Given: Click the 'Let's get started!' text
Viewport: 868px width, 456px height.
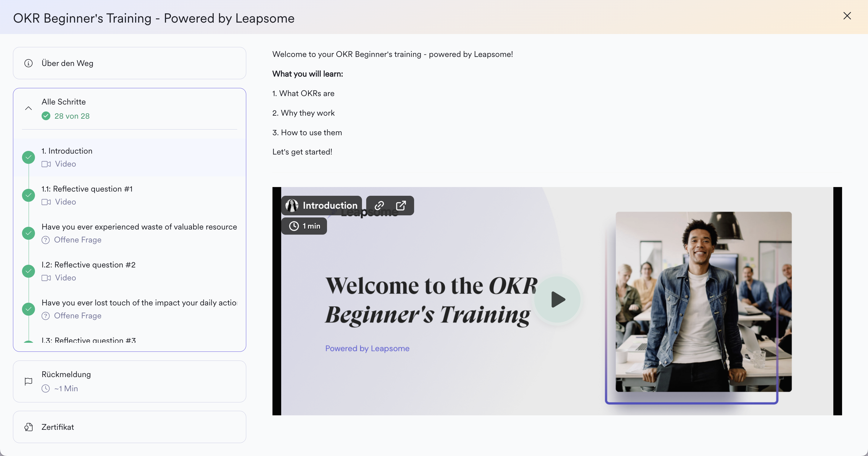Looking at the screenshot, I should click(x=302, y=151).
